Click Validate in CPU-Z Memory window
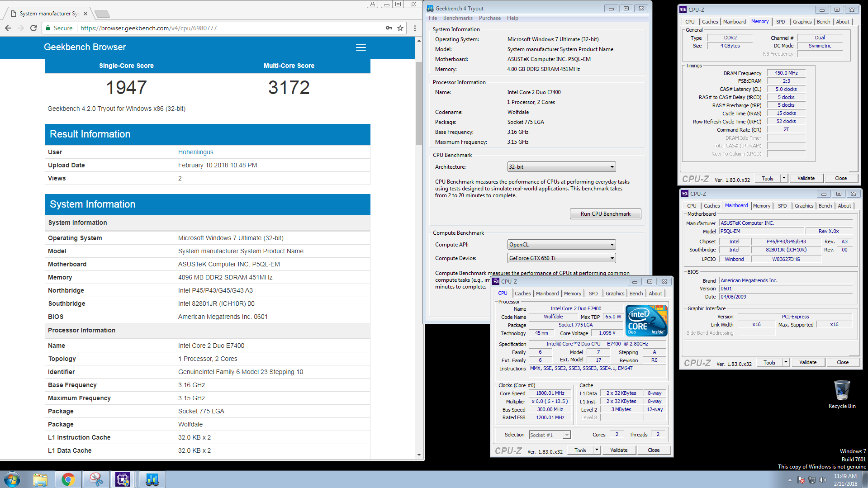 pos(806,178)
